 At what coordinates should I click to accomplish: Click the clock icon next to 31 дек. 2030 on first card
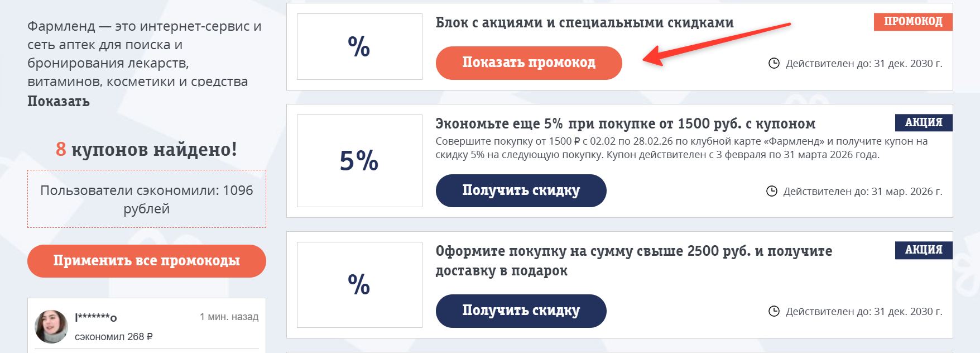(774, 64)
